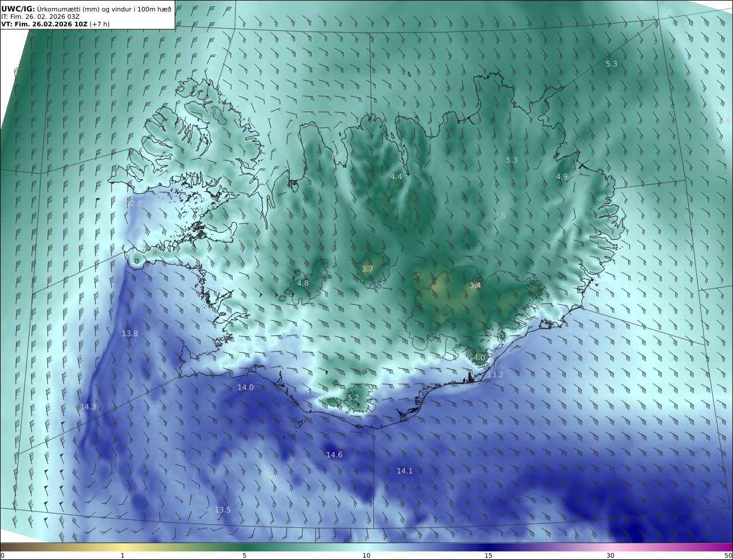Image resolution: width=733 pixels, height=560 pixels.
Task: Click the 8.4 value label
Action: pyautogui.click(x=338, y=155)
